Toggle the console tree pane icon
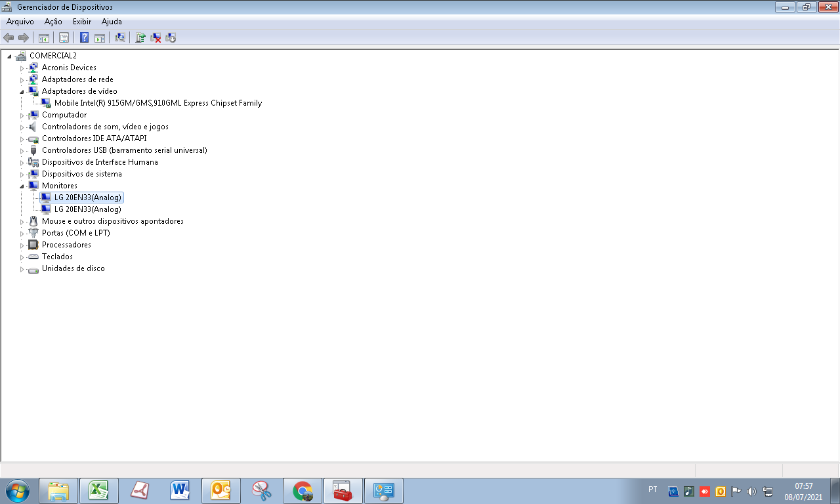This screenshot has height=504, width=840. click(x=44, y=37)
